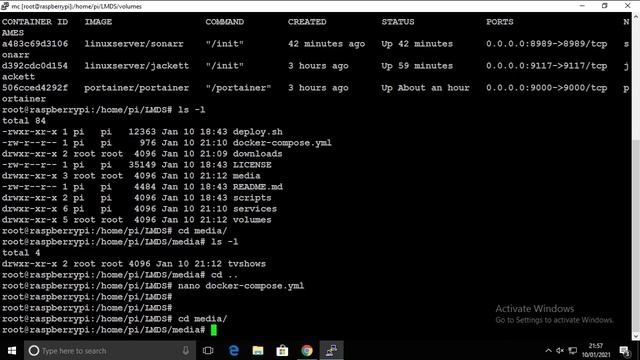
Task: Open File Explorer from taskbar
Action: pos(258,351)
